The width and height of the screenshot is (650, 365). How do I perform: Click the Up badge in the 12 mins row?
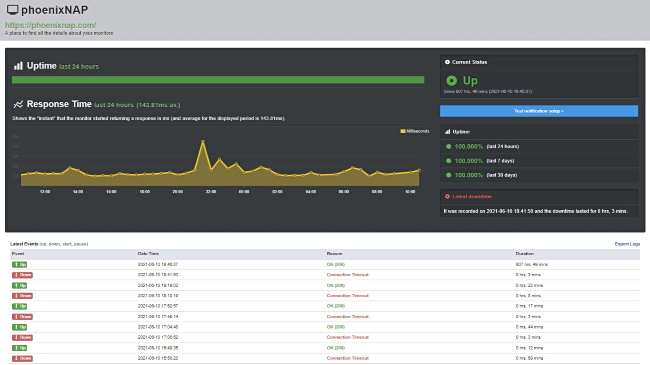19,348
